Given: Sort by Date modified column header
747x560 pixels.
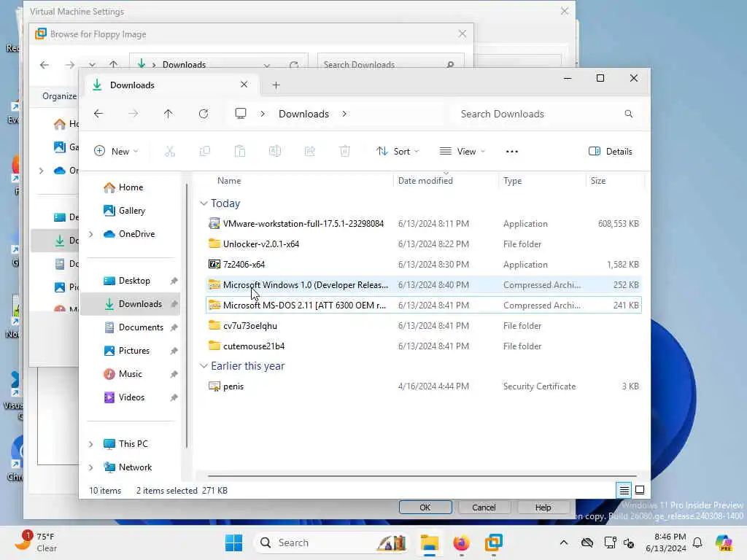Looking at the screenshot, I should pos(446,181).
